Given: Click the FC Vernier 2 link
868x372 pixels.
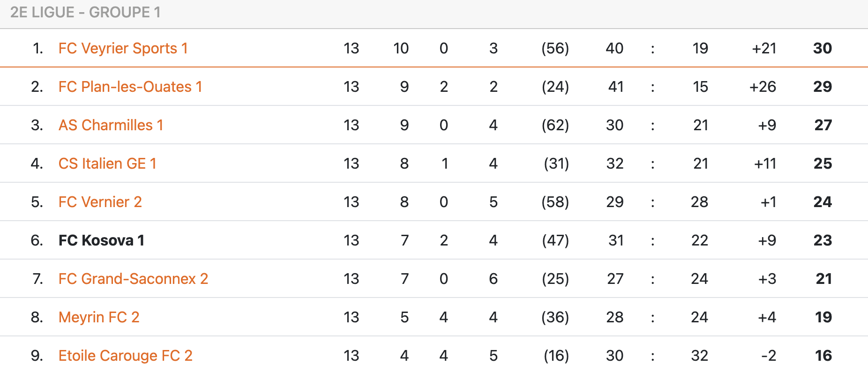Looking at the screenshot, I should tap(100, 202).
